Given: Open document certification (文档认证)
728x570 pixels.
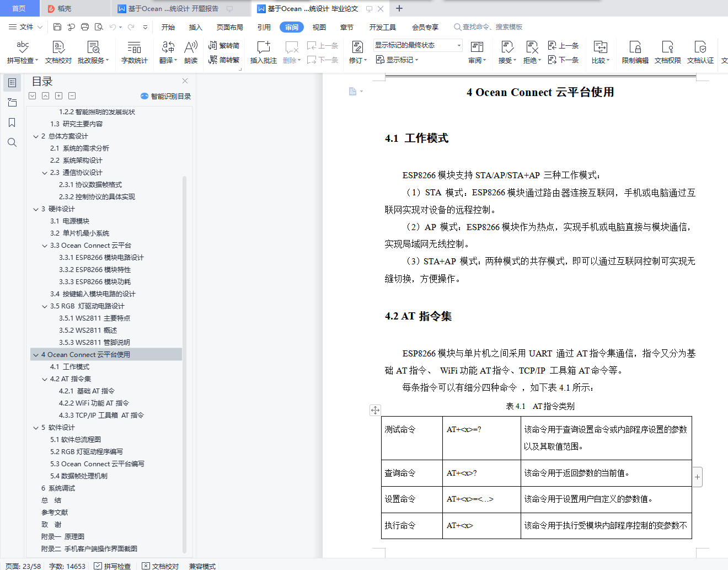Looking at the screenshot, I should [x=700, y=52].
